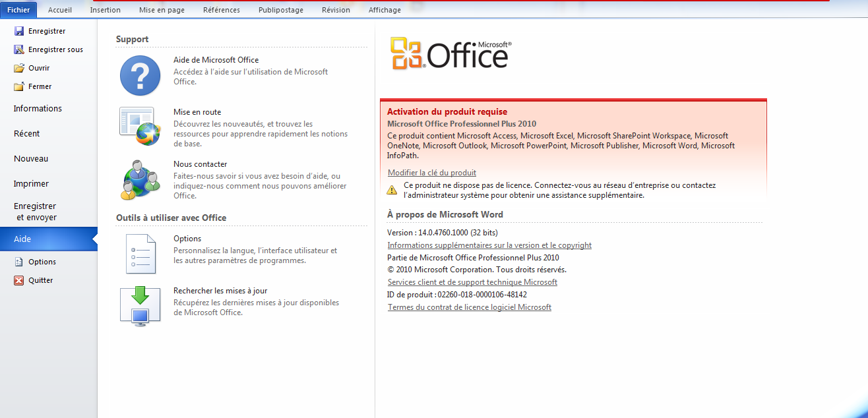Click the Fermer folder icon
Viewport: 868px width, 418px height.
pyautogui.click(x=19, y=86)
